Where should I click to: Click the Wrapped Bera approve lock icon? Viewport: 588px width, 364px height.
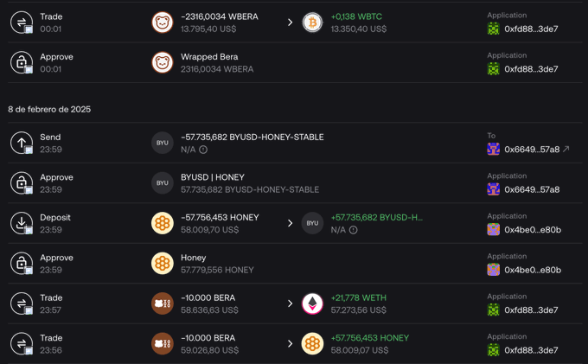[22, 62]
